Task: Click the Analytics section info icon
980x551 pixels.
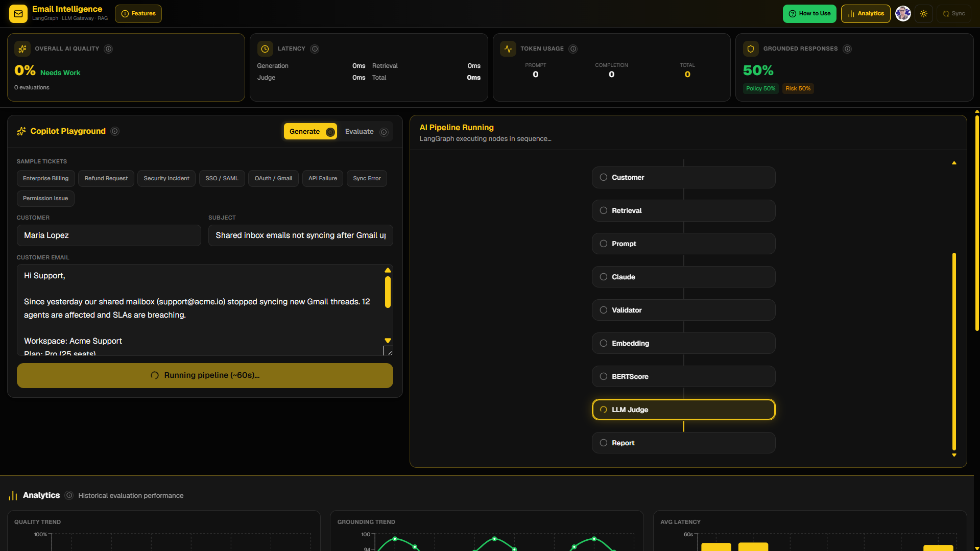Action: click(69, 495)
